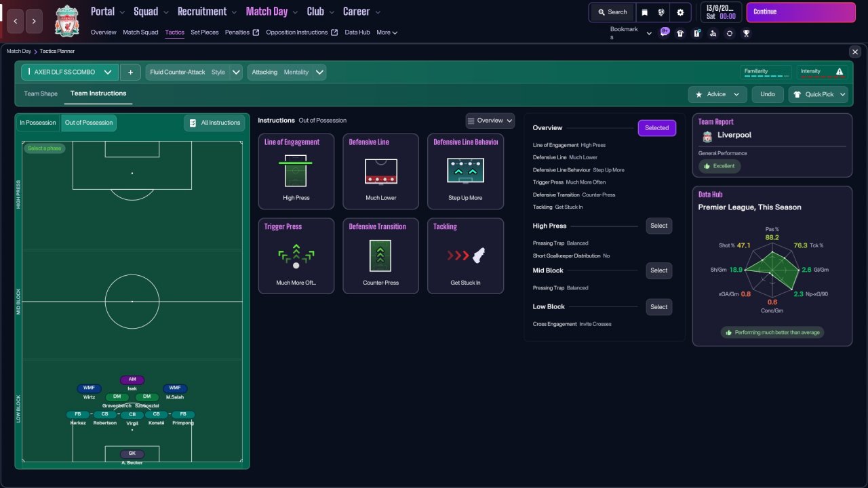Screen dimensions: 868x488
Task: Click the Familiarity progress bar
Action: 766,77
